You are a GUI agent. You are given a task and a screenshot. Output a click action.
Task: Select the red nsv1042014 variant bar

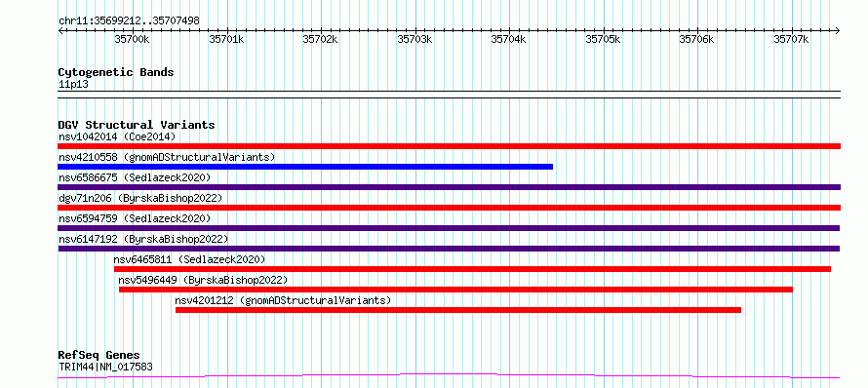[x=449, y=146]
